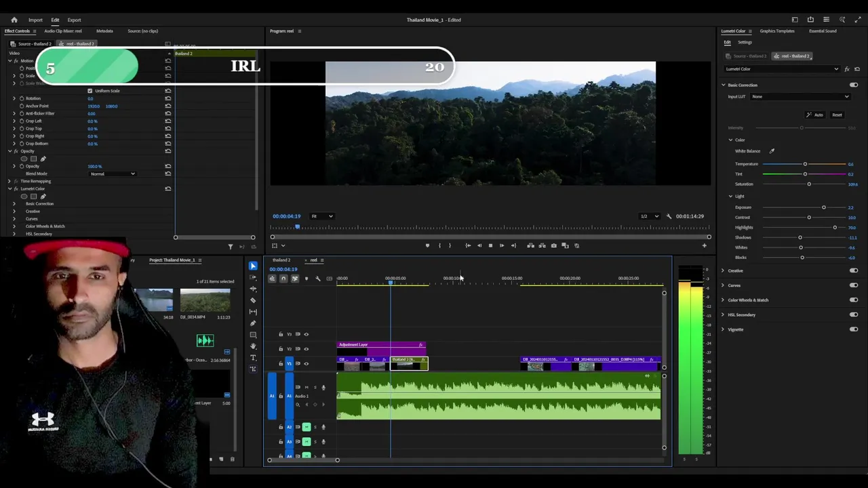Open Program monitor settings wrench
The width and height of the screenshot is (868, 488).
pos(669,216)
